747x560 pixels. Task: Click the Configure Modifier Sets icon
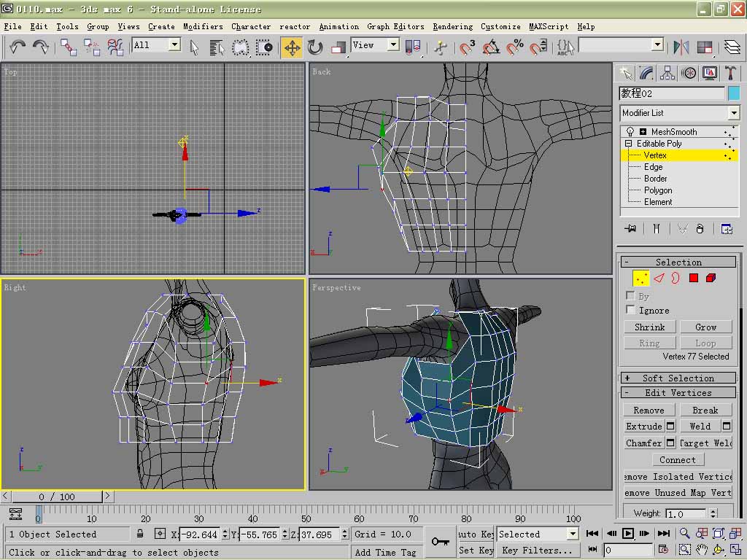[x=727, y=228]
